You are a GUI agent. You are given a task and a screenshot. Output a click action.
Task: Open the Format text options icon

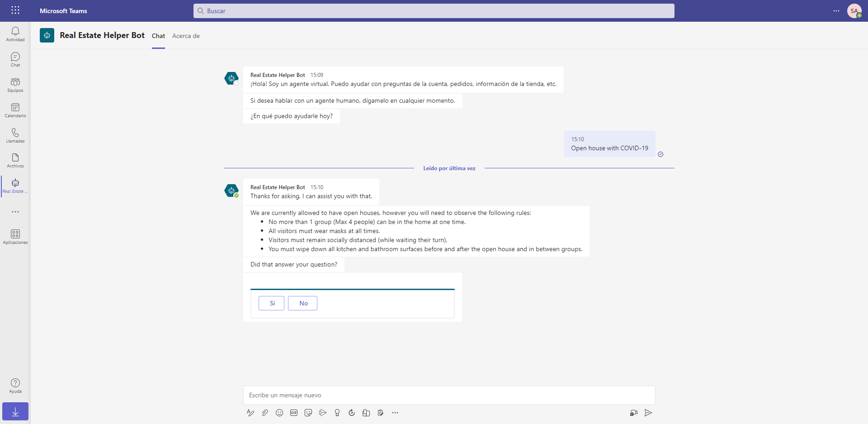pyautogui.click(x=250, y=413)
